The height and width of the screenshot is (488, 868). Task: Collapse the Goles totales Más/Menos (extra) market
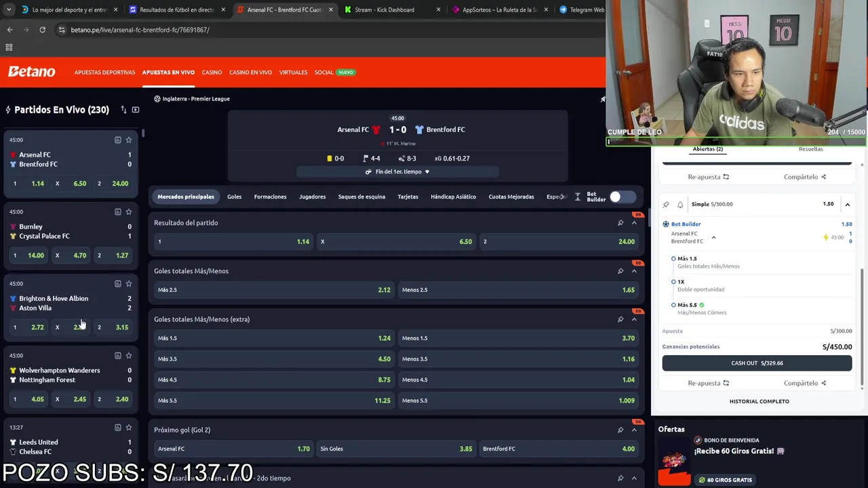(634, 319)
